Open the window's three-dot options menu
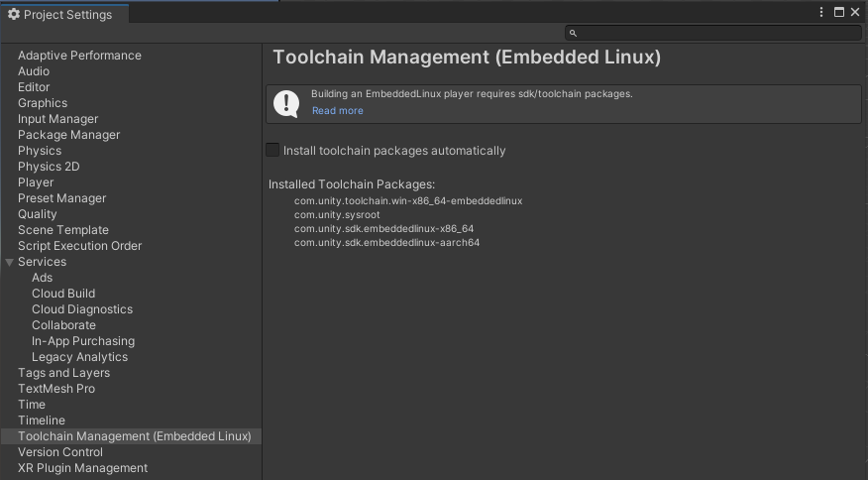Screen dimensions: 868x480 click(821, 13)
